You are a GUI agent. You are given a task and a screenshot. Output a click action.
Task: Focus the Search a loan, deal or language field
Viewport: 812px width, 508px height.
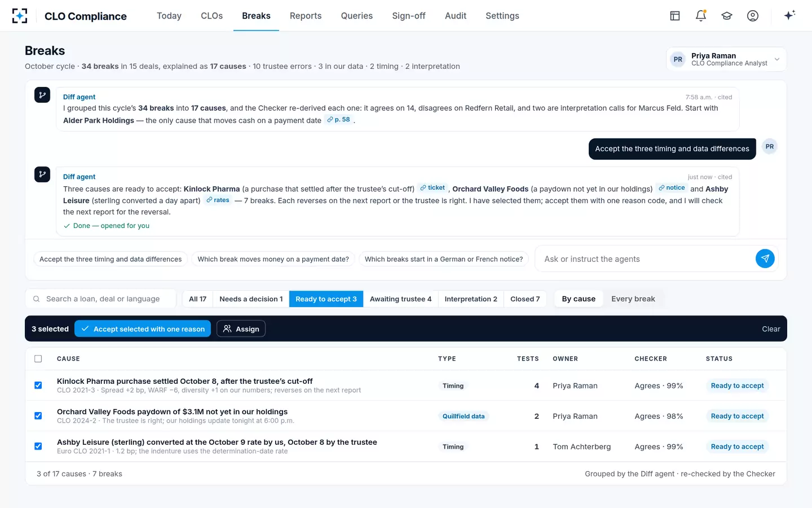101,299
